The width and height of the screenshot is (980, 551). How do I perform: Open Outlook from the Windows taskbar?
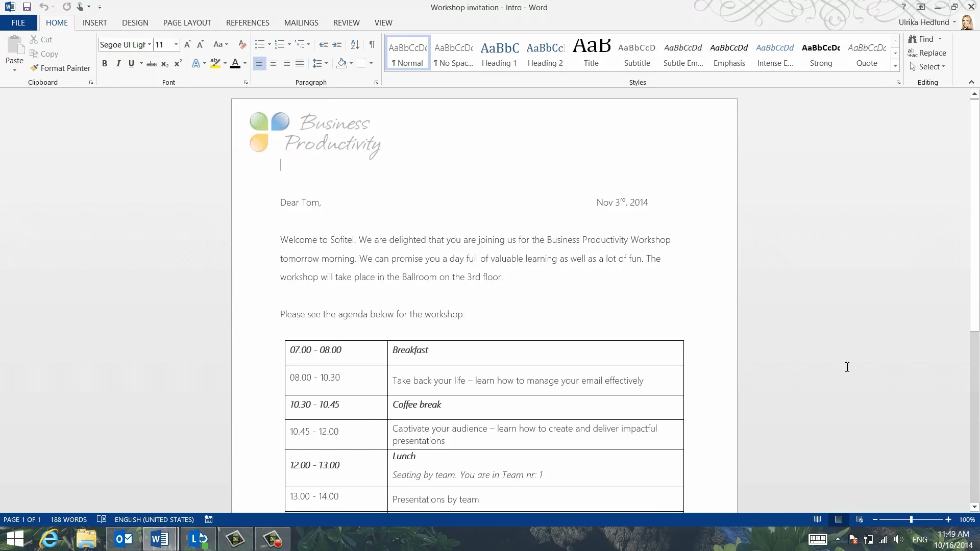(124, 539)
